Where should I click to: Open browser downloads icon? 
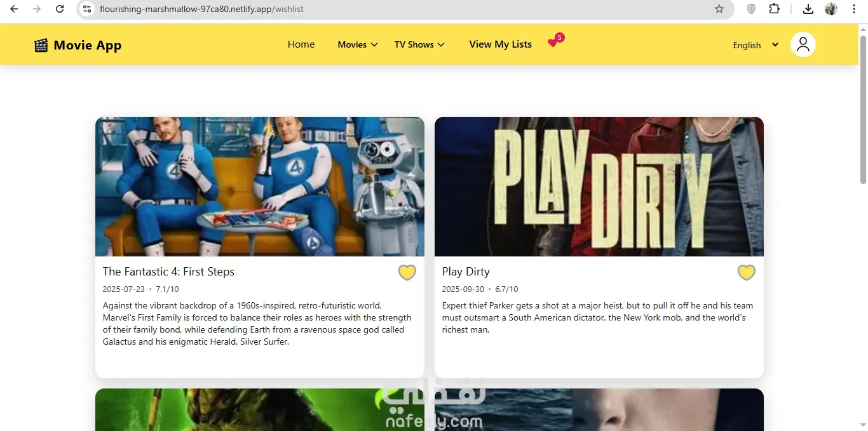click(x=808, y=9)
